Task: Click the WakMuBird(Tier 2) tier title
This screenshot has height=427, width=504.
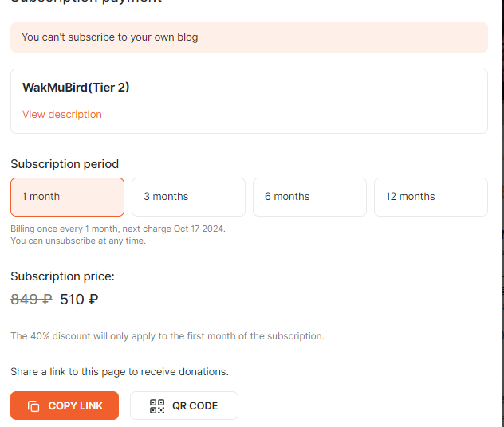Action: click(76, 88)
